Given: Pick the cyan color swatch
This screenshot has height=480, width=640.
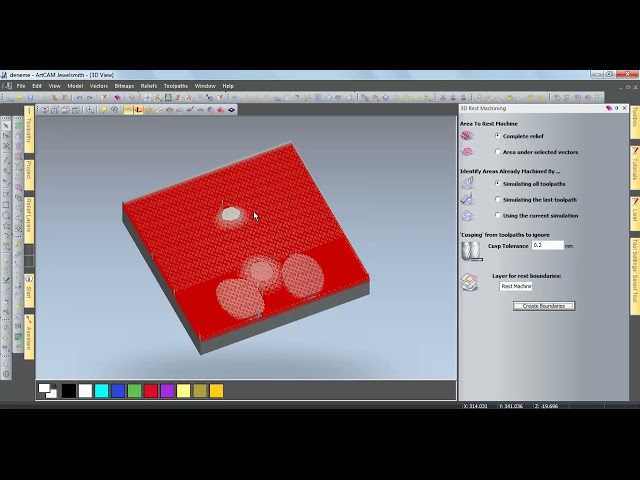Looking at the screenshot, I should pos(102,391).
